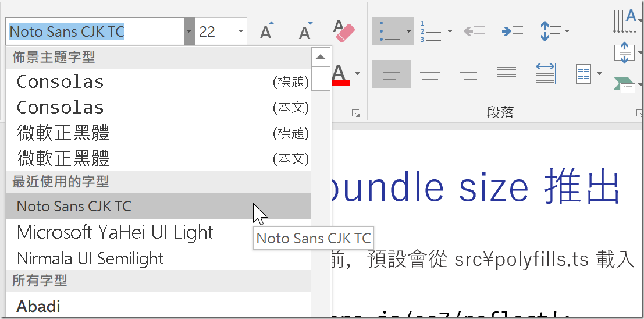Image resolution: width=644 pixels, height=319 pixels.
Task: Align text right
Action: pos(468,74)
